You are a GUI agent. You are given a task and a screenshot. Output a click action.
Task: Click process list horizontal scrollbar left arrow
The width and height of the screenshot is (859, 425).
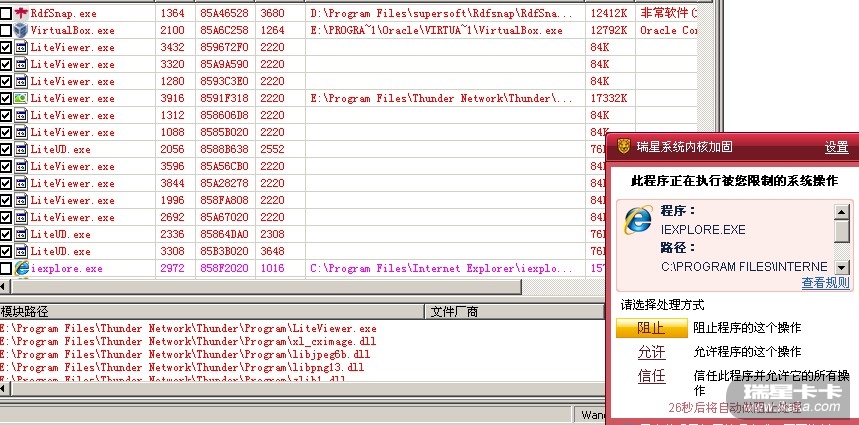(x=2, y=286)
